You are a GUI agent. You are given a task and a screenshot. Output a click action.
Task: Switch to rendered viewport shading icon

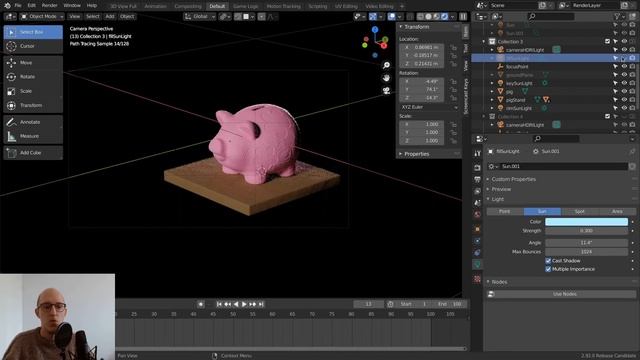coord(444,17)
